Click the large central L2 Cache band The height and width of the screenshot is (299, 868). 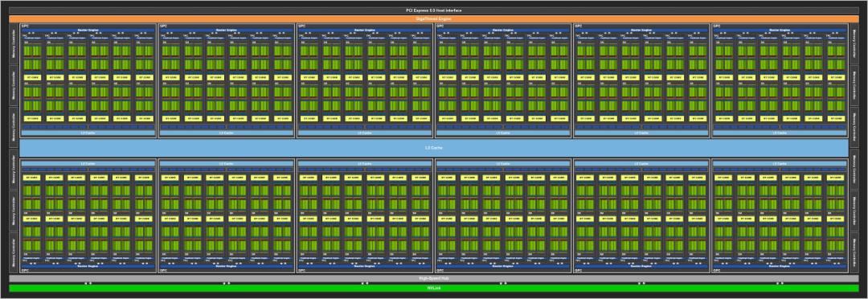pyautogui.click(x=434, y=148)
